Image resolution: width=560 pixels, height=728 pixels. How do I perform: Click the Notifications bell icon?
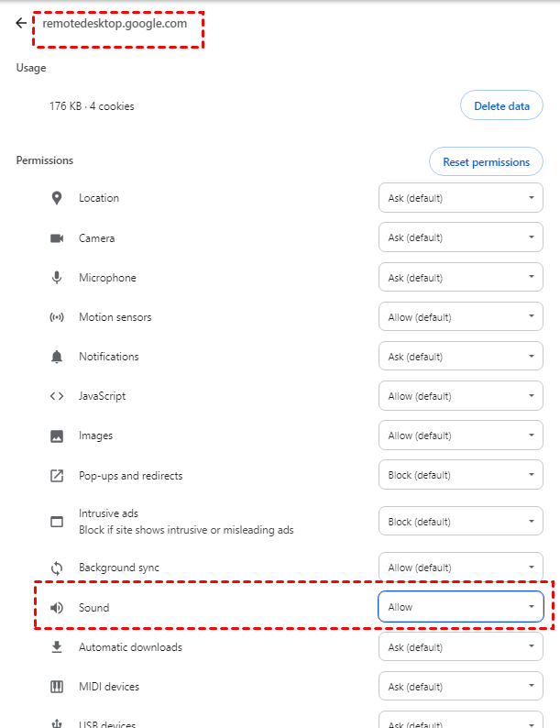(57, 357)
